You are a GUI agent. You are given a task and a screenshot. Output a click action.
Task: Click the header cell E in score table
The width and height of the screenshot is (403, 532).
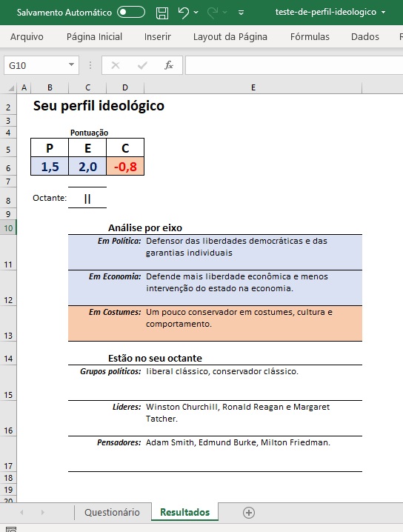point(87,148)
